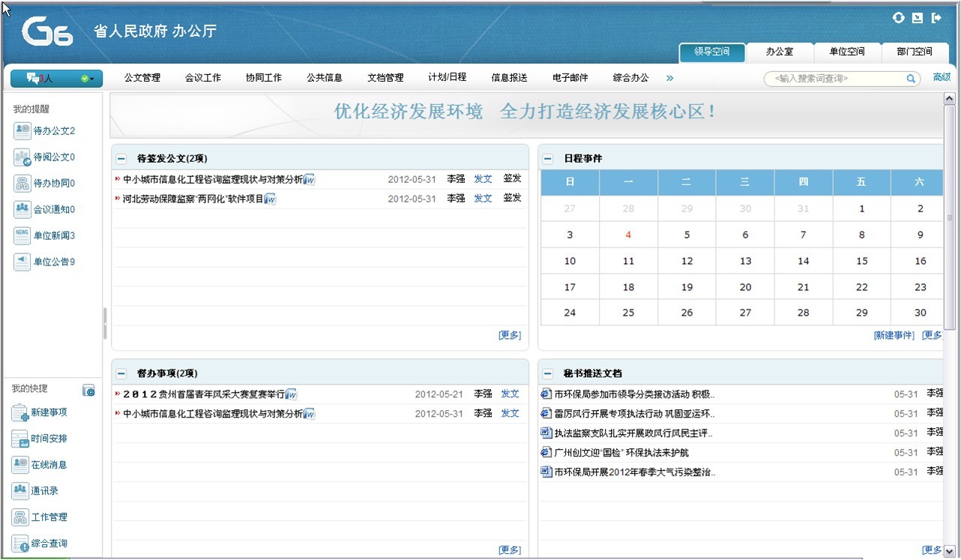Click the logout icon in header
Image resolution: width=961 pixels, height=560 pixels.
tap(936, 18)
